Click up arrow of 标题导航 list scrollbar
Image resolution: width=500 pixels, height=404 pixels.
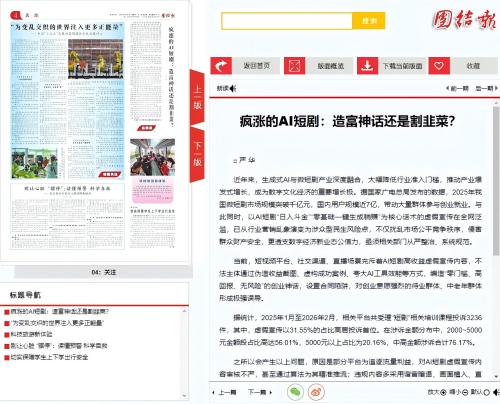tap(184, 311)
